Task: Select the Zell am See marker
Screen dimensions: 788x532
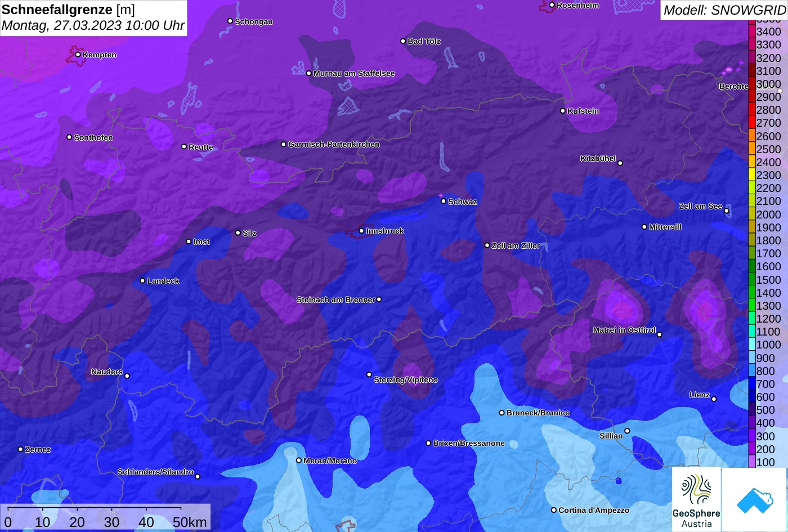Action: coord(727,211)
